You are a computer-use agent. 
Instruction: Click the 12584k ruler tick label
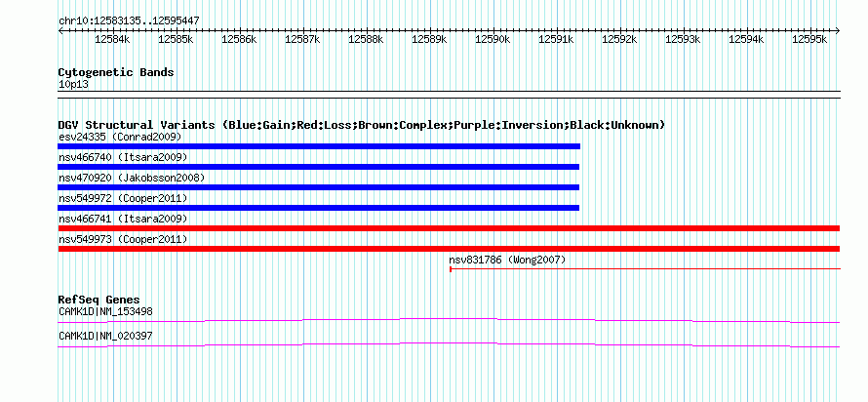pos(112,39)
